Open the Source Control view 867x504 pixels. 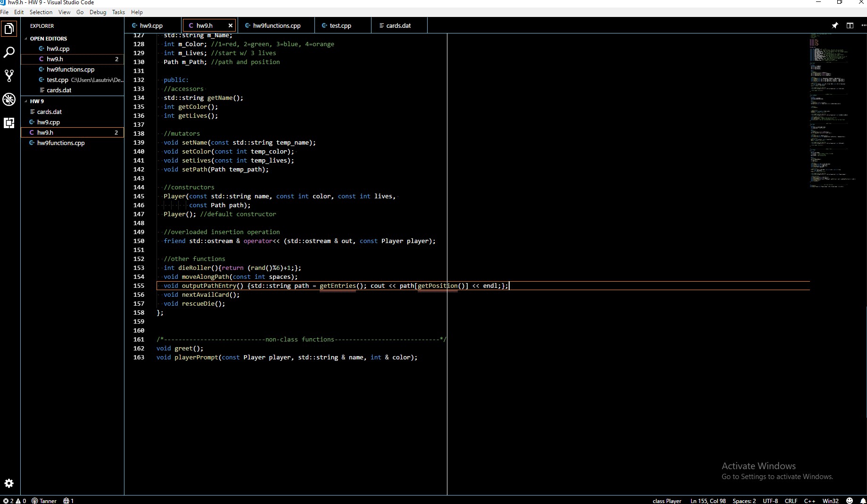point(9,75)
